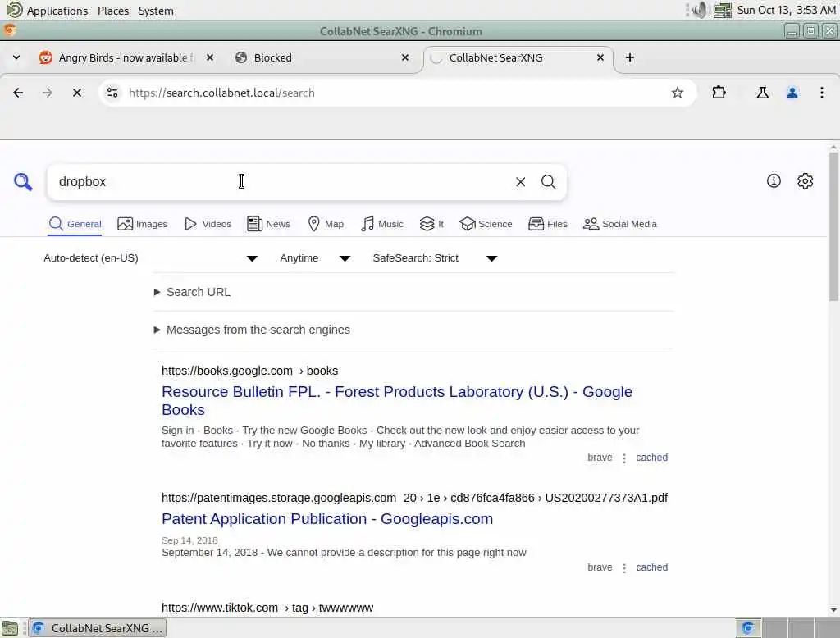Click the SearXNG magnifier logo icon
840x638 pixels.
click(23, 181)
